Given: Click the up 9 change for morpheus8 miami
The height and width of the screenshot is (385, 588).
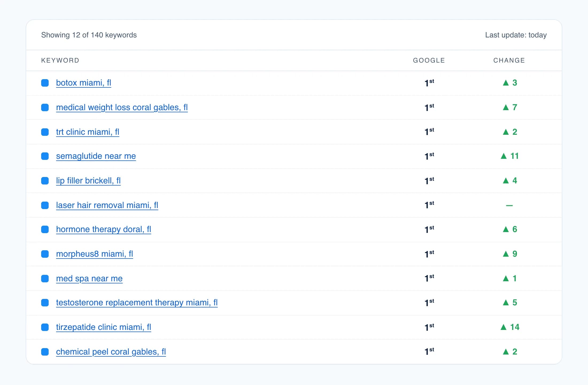Looking at the screenshot, I should click(x=510, y=254).
